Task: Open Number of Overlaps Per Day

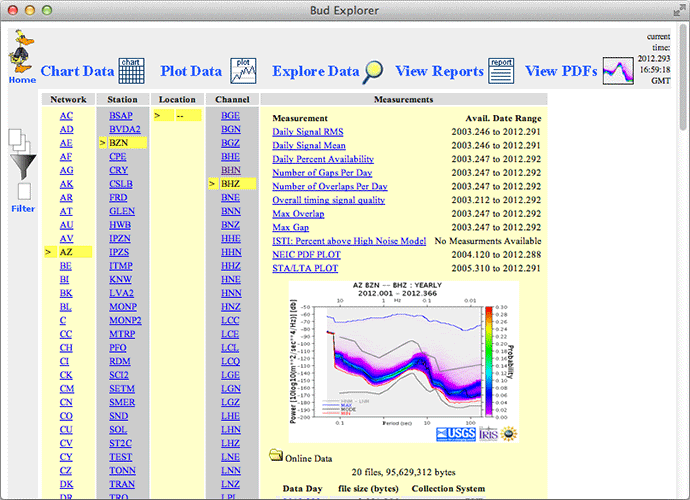Action: 330,186
